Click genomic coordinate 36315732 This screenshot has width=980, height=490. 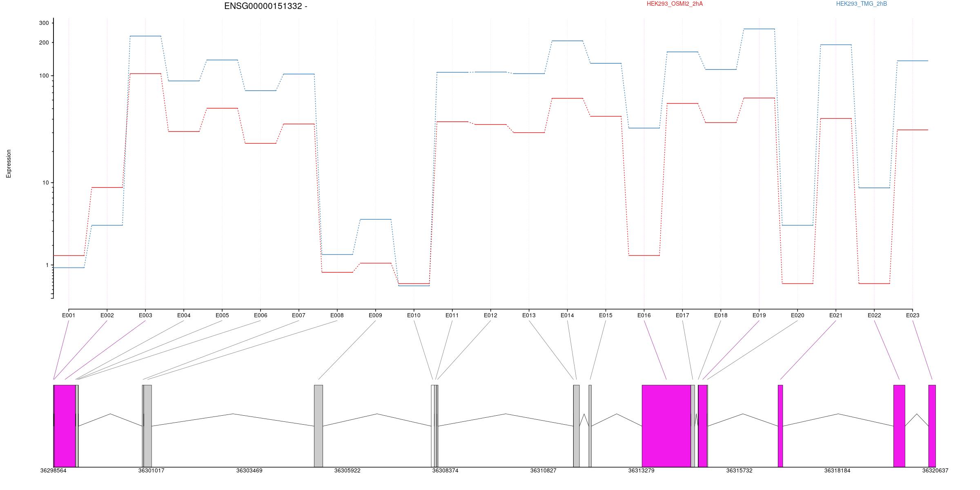tap(739, 470)
